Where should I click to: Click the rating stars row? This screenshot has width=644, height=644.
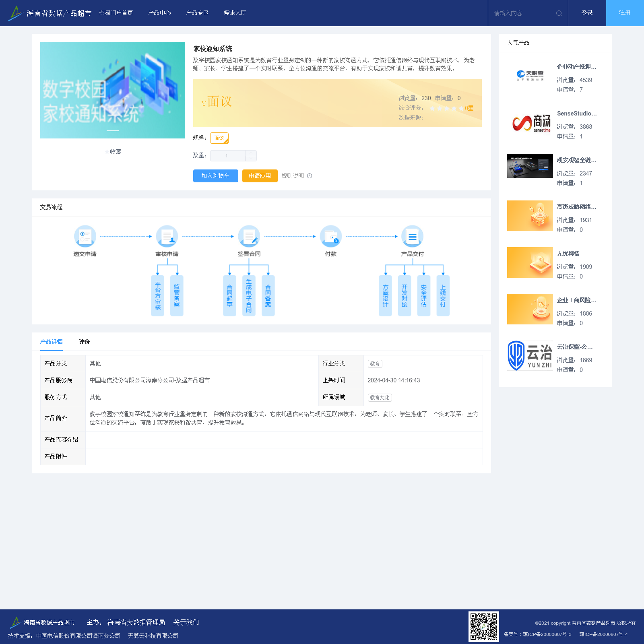pyautogui.click(x=447, y=108)
